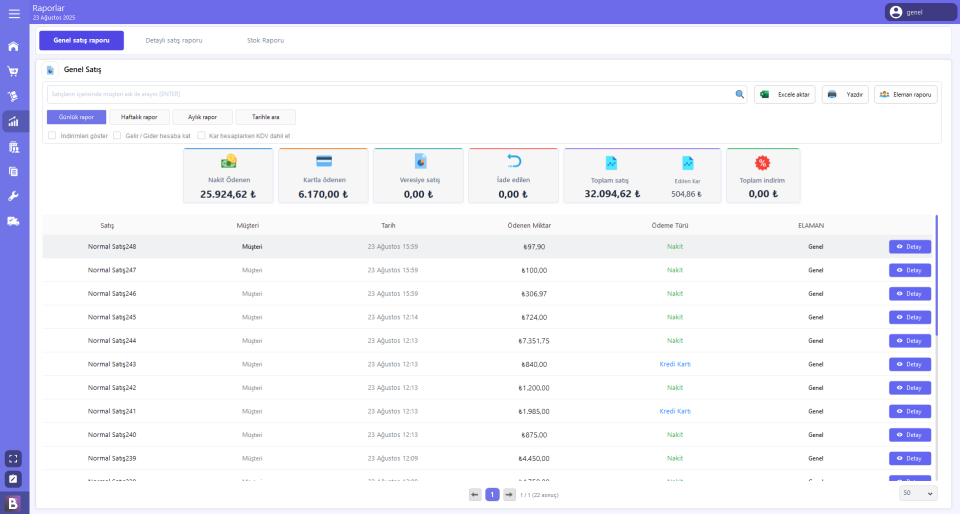
Task: Open the delivery truck sidebar icon
Action: 14,221
